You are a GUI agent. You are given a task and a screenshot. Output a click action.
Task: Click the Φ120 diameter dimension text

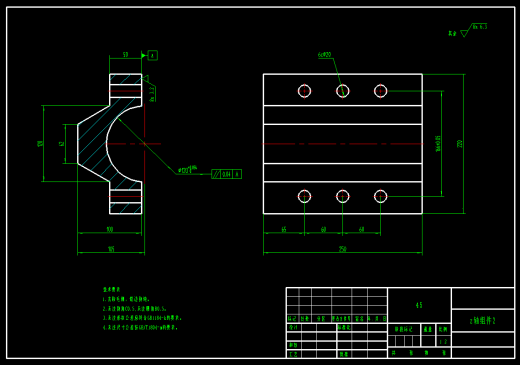coord(187,169)
